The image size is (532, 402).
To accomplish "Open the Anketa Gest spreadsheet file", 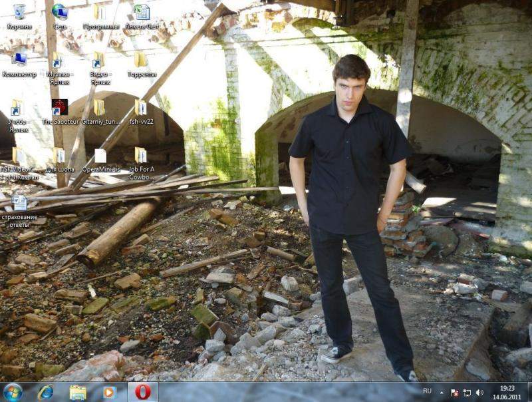I will [142, 12].
